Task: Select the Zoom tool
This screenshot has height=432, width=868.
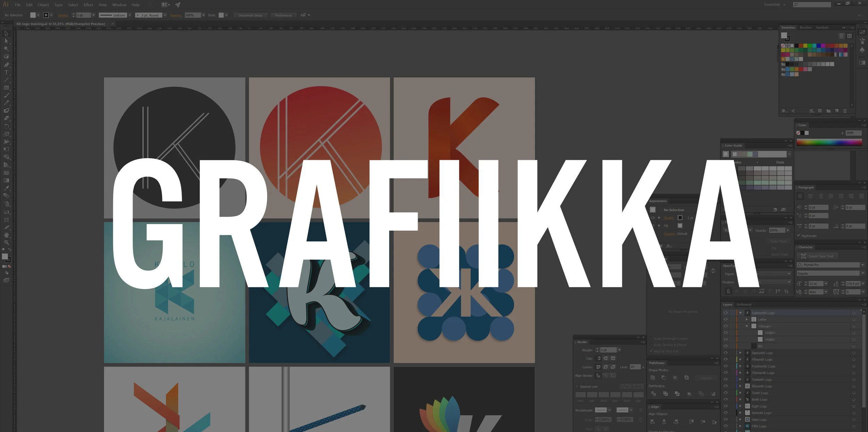Action: tap(6, 243)
